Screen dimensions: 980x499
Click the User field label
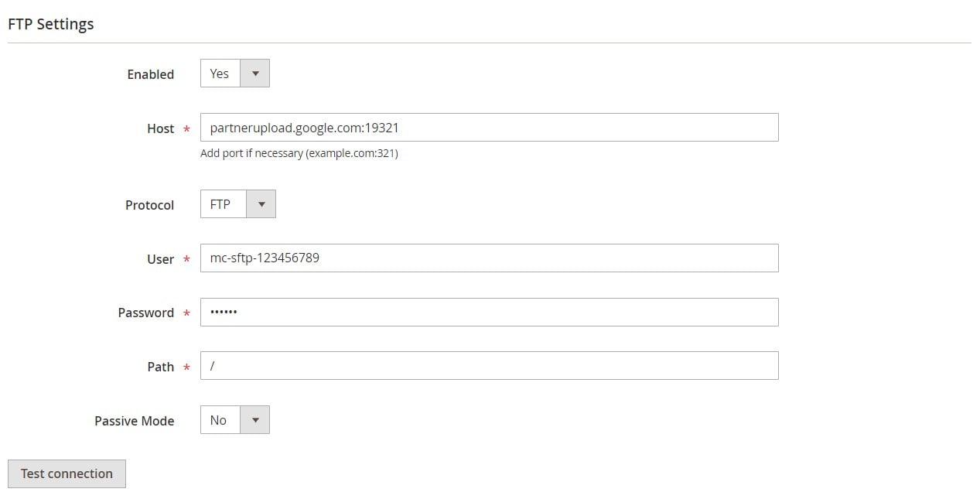(x=161, y=259)
